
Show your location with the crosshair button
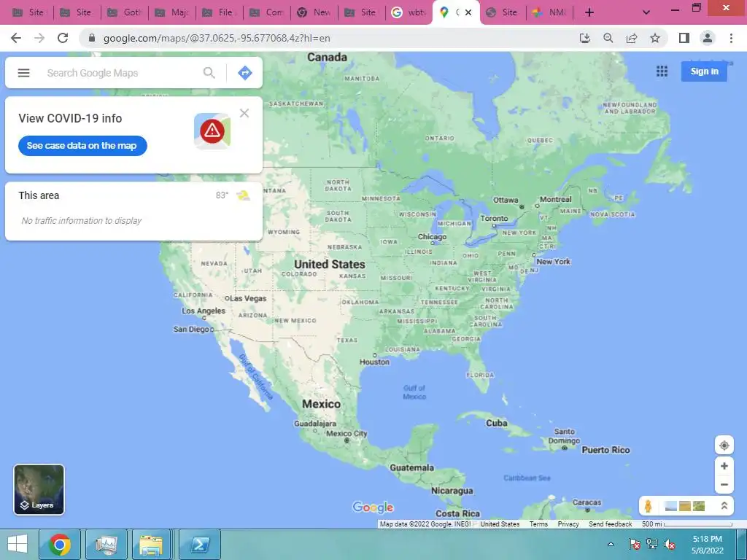pos(724,446)
